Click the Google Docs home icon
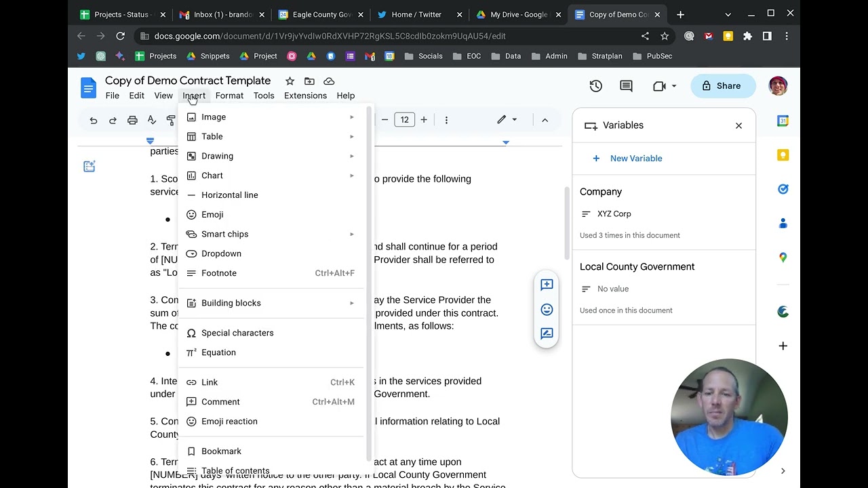The image size is (868, 488). coord(88,87)
